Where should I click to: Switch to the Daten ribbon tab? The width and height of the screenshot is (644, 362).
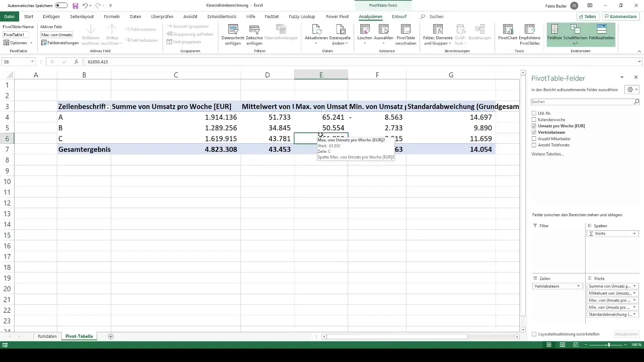[135, 17]
